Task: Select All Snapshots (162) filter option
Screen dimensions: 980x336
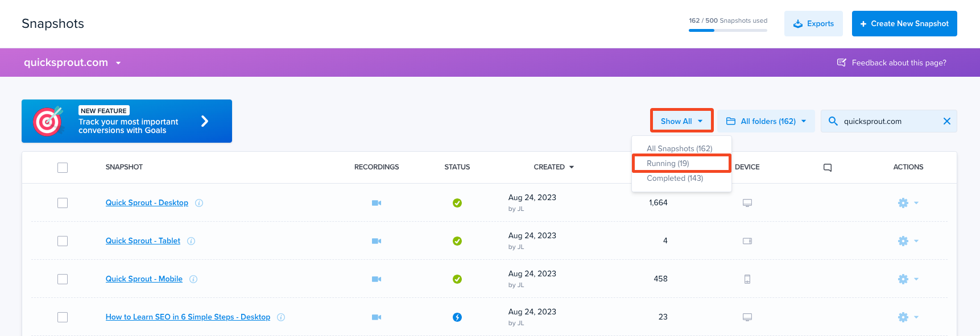Action: click(x=679, y=148)
